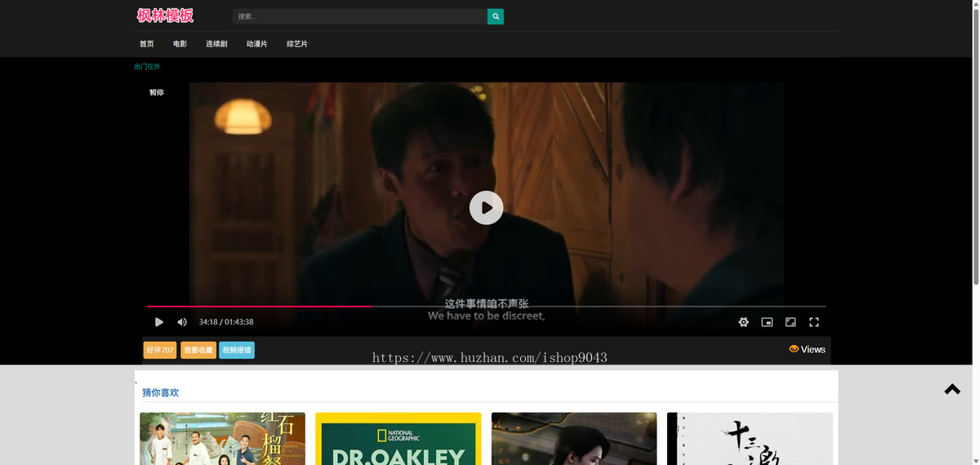
Task: Click the 视频报错 report button
Action: [237, 350]
